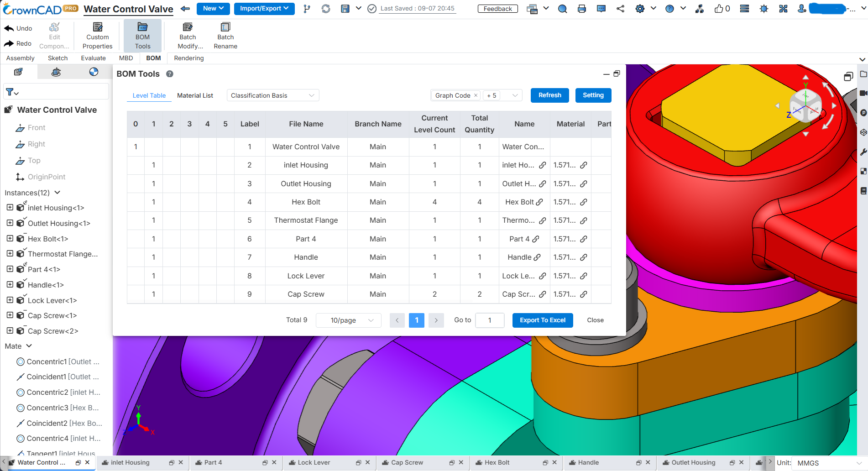The width and height of the screenshot is (868, 471).
Task: Expand inlet Housing<1> tree node
Action: click(x=10, y=208)
